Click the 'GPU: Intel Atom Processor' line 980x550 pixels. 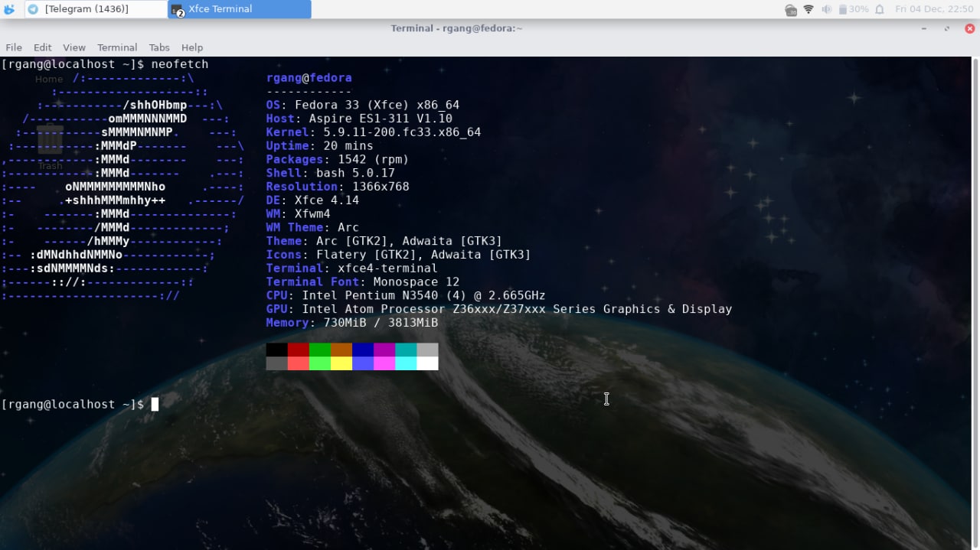tap(499, 309)
